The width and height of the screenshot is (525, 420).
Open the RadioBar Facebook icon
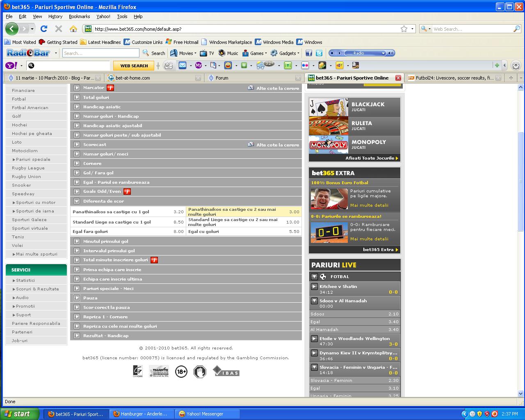pos(309,53)
